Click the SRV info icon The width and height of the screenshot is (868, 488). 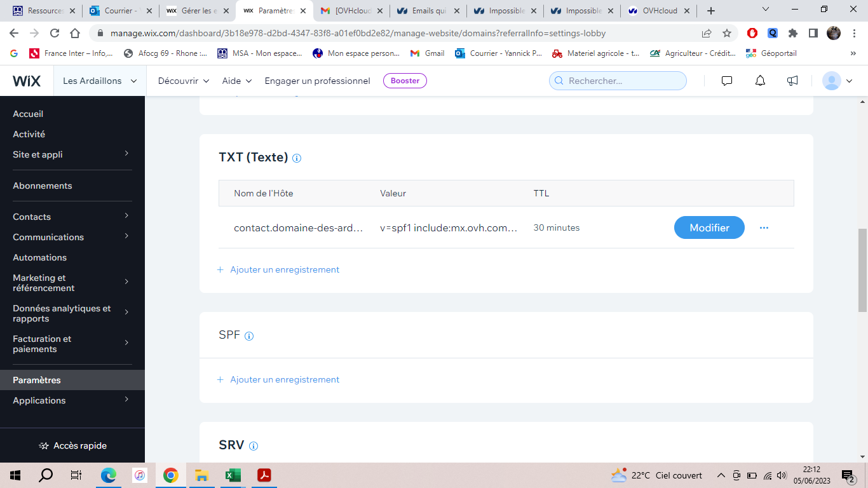coord(254,446)
